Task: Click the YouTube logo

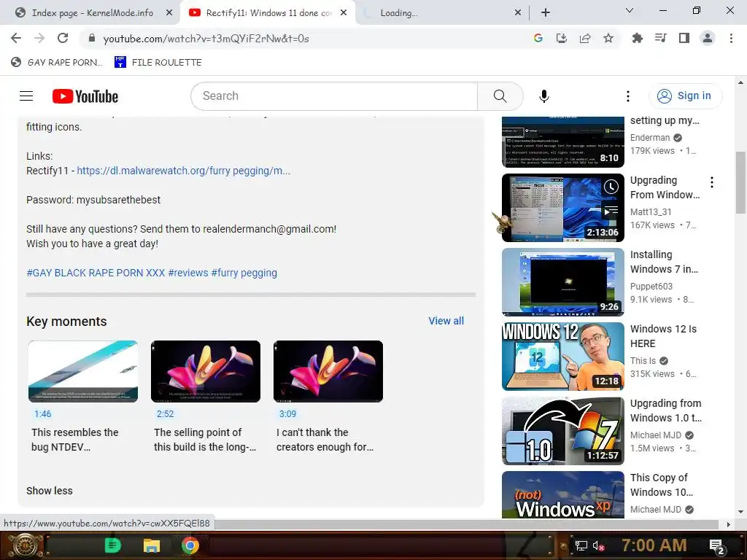Action: pyautogui.click(x=85, y=96)
